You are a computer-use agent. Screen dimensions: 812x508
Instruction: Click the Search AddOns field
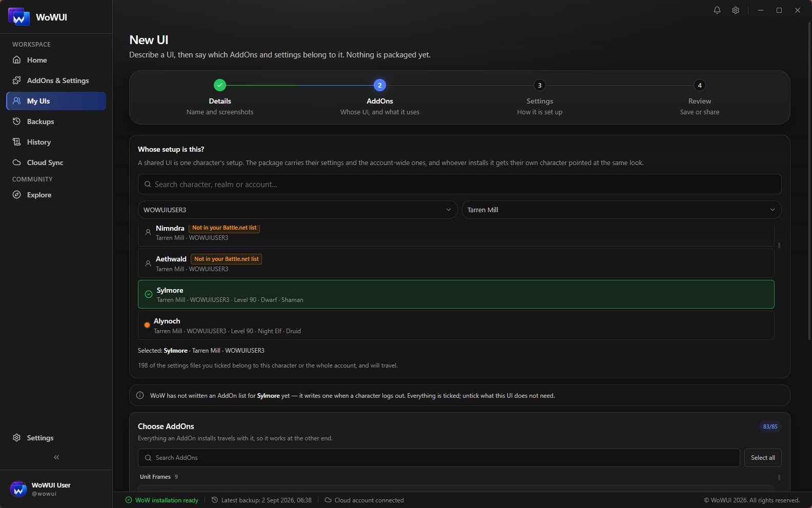coord(439,458)
